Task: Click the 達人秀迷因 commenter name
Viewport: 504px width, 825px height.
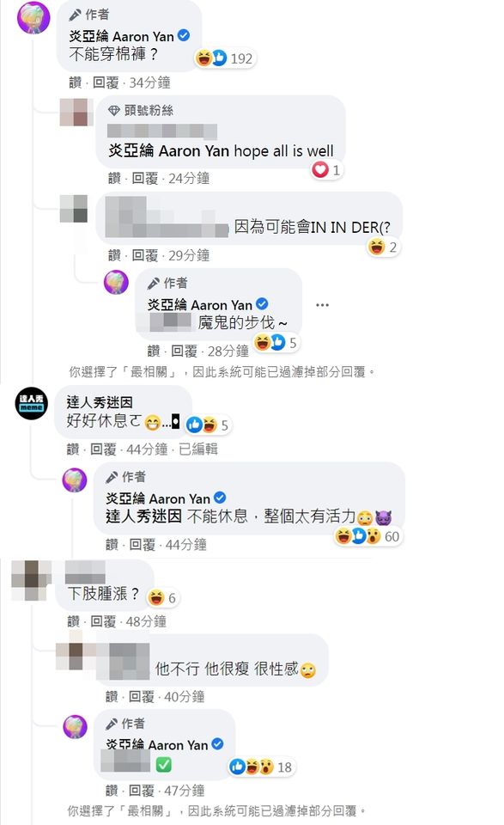Action: tap(100, 402)
